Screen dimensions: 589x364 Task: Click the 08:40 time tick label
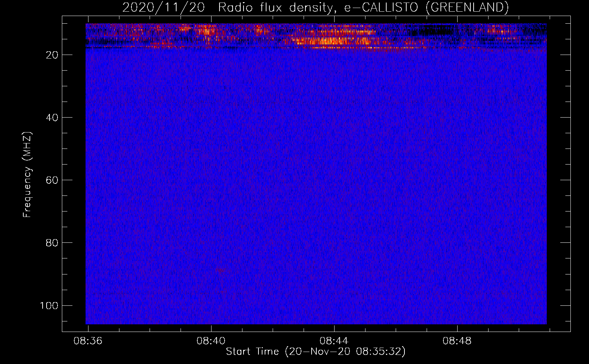[211, 341]
